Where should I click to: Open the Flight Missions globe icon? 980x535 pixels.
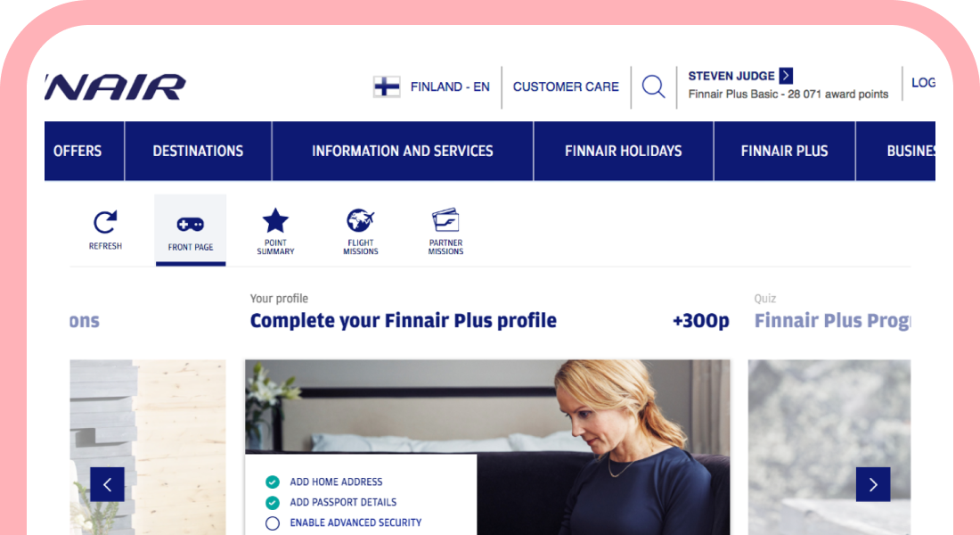pos(361,220)
